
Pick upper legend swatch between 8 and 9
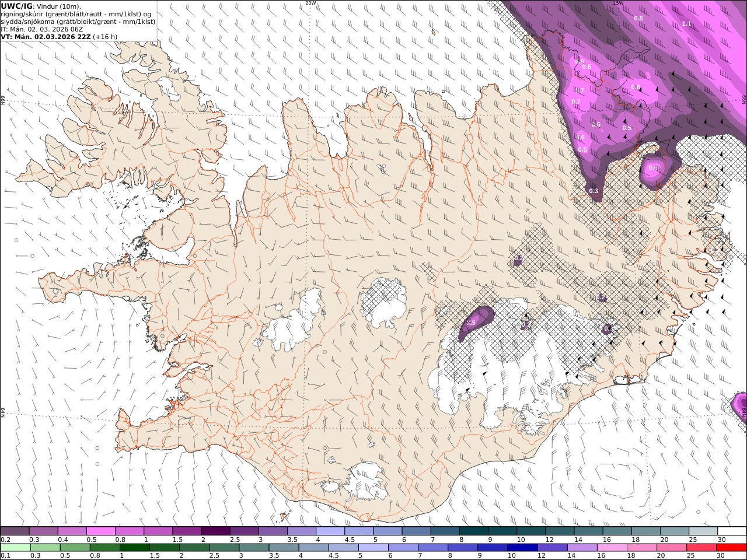(474, 531)
